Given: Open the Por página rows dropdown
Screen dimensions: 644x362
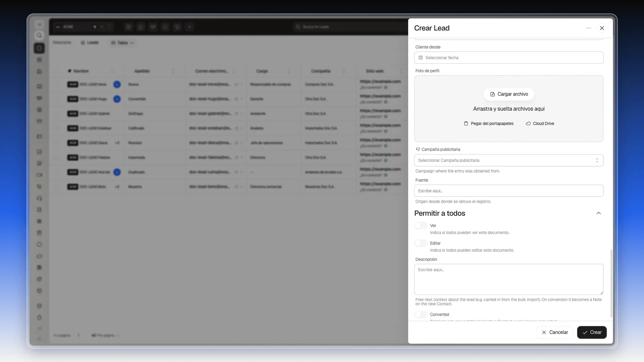Looking at the screenshot, I should tap(105, 336).
